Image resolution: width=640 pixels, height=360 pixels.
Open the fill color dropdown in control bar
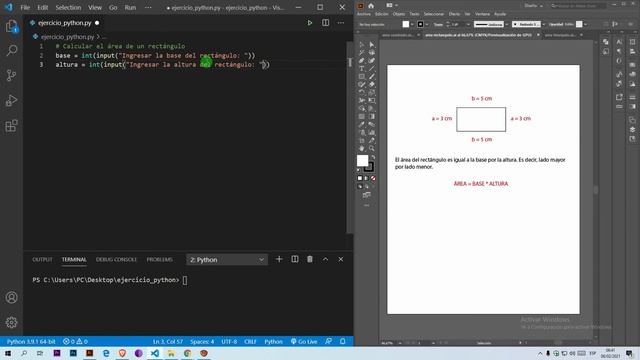tap(412, 24)
